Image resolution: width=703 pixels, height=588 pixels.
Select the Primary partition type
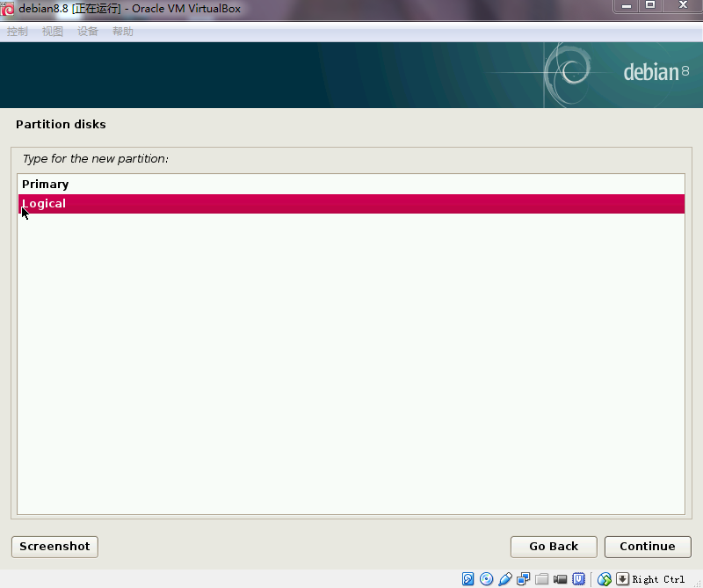(46, 185)
